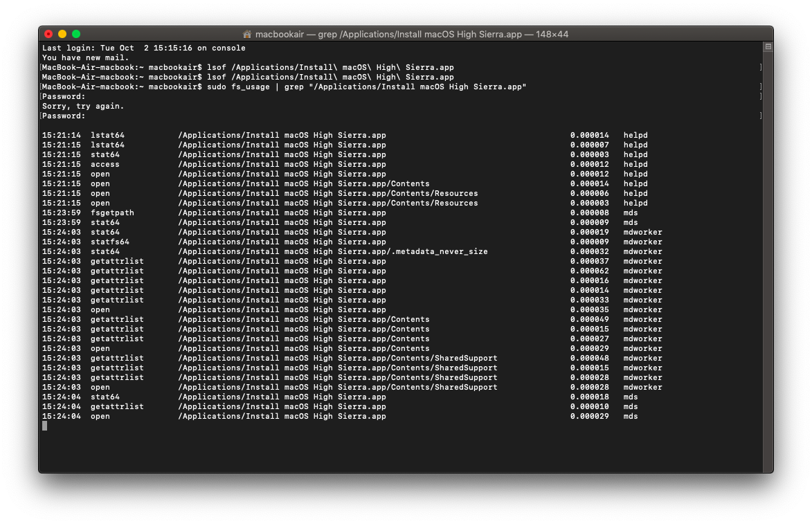
Task: Click the 15:24:04 getattrlist mds row
Action: click(340, 406)
